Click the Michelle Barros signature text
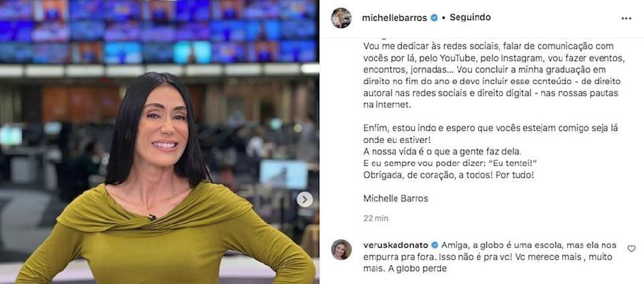This screenshot has height=284, width=644. (396, 199)
